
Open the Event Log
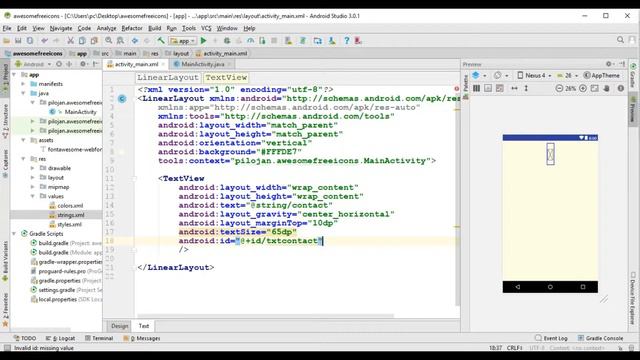(x=551, y=338)
